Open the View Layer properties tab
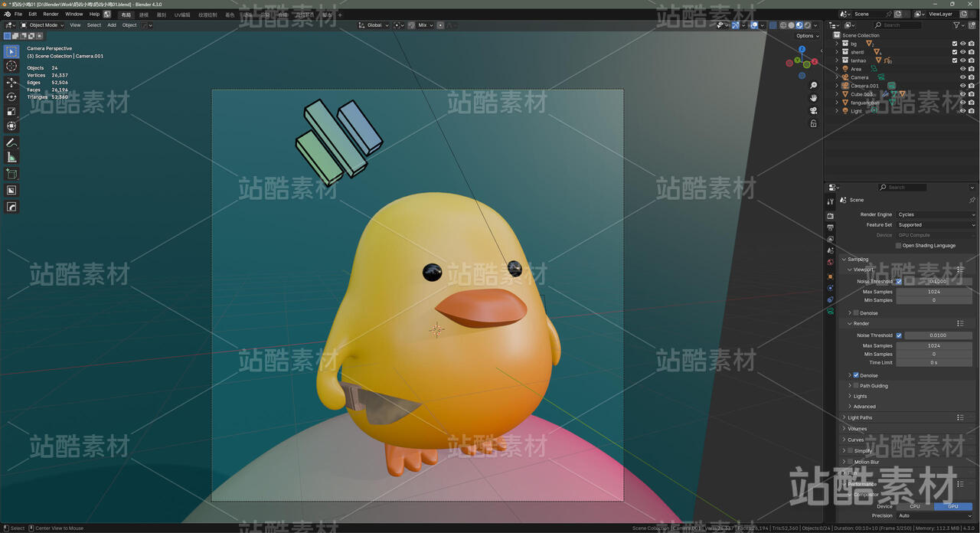 (830, 239)
